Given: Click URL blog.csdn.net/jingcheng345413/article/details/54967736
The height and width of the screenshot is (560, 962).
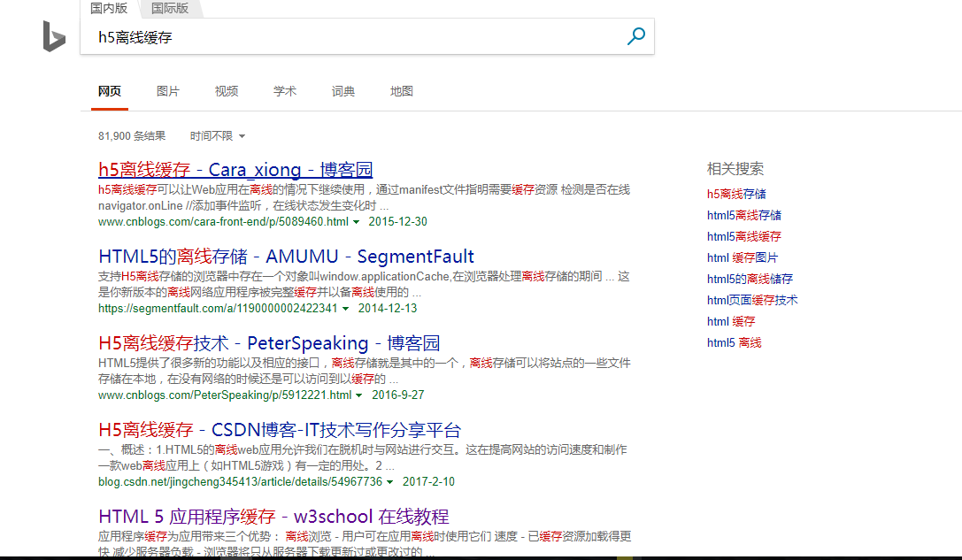Looking at the screenshot, I should (x=240, y=481).
